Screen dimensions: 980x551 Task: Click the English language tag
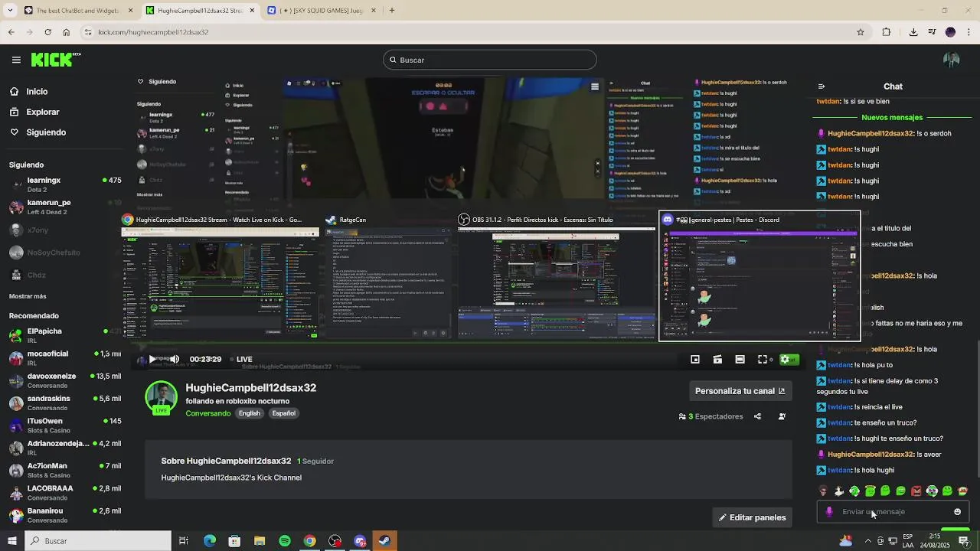point(249,413)
